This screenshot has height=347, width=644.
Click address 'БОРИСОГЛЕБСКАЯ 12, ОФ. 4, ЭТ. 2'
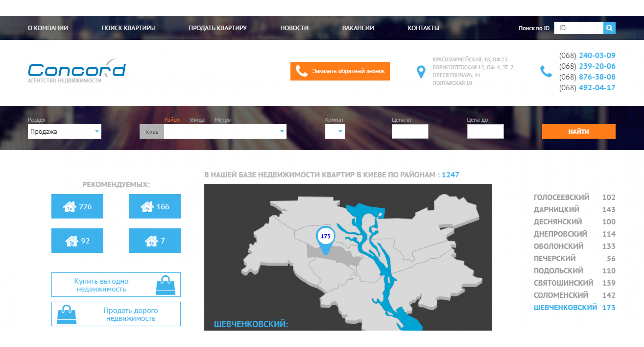pos(473,67)
